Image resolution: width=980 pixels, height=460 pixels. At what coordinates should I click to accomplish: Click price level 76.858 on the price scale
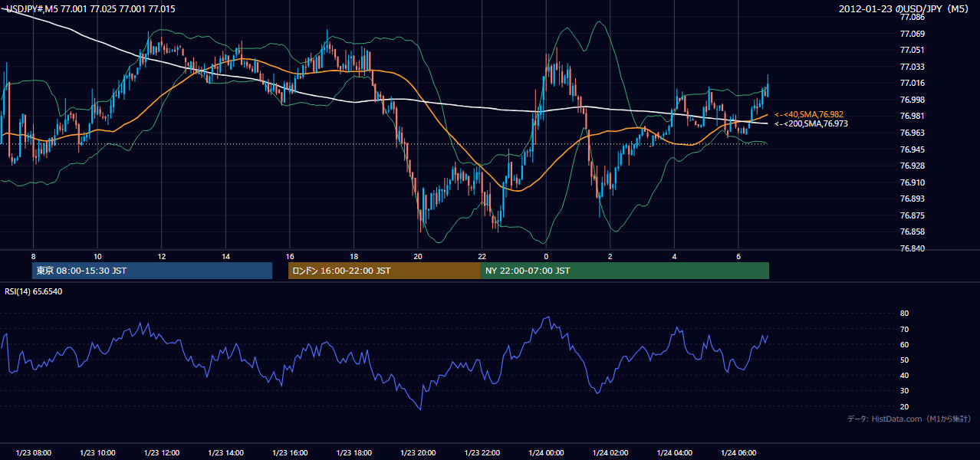913,232
